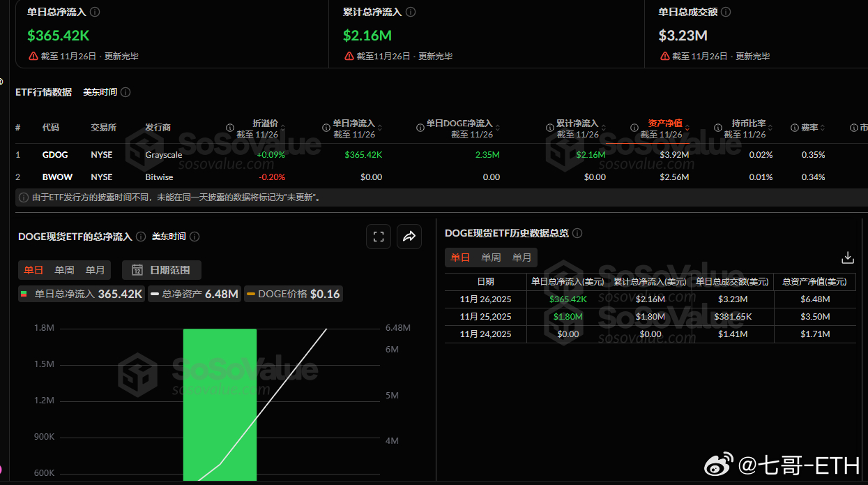Toggle DOGE价格 line in chart legend
868x485 pixels.
click(x=294, y=294)
